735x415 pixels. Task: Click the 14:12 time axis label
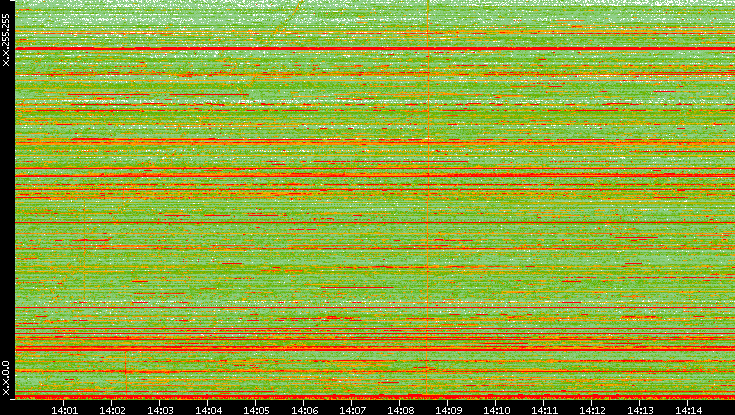coord(592,410)
